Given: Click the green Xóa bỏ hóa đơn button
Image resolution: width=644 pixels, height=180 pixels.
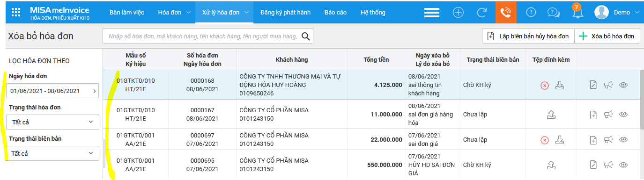Looking at the screenshot, I should 607,36.
